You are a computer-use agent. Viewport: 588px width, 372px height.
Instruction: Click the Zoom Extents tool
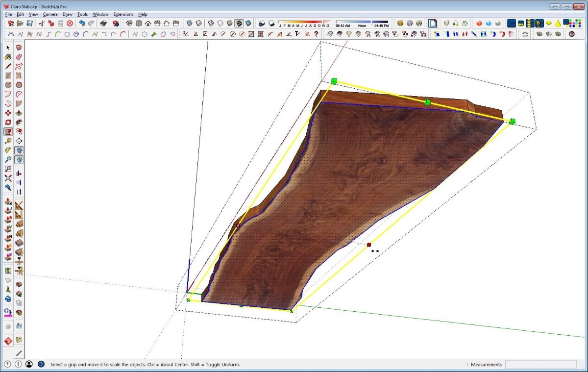[x=8, y=178]
